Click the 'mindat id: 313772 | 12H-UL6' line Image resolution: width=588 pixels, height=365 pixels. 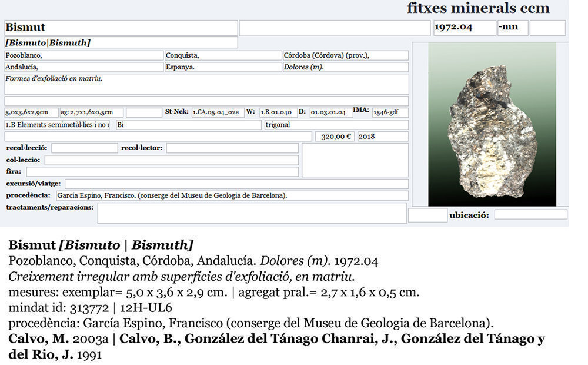click(90, 308)
